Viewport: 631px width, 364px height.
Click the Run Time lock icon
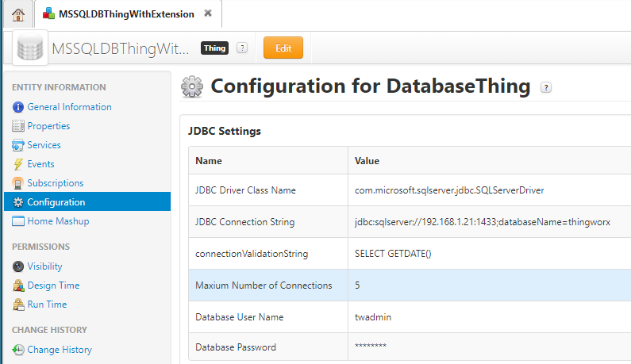(x=18, y=305)
